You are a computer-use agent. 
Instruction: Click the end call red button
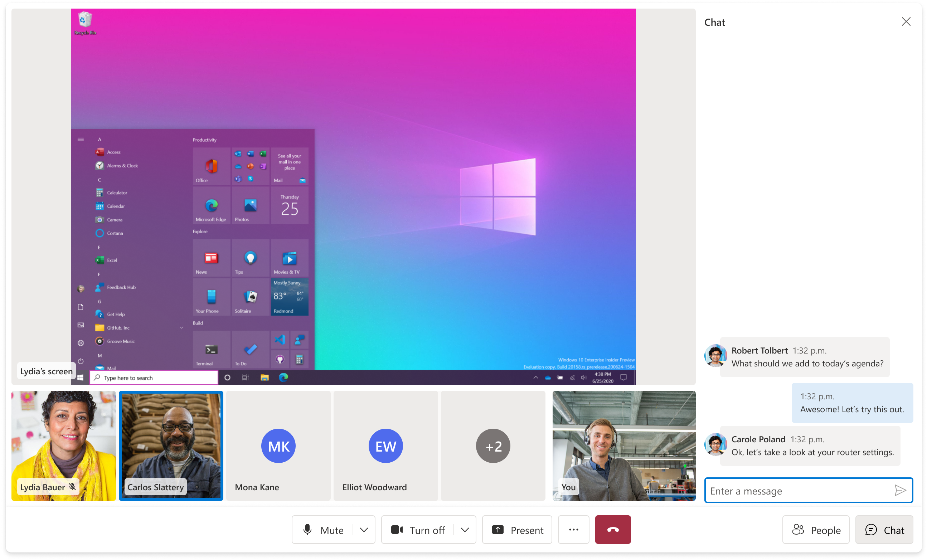click(612, 530)
